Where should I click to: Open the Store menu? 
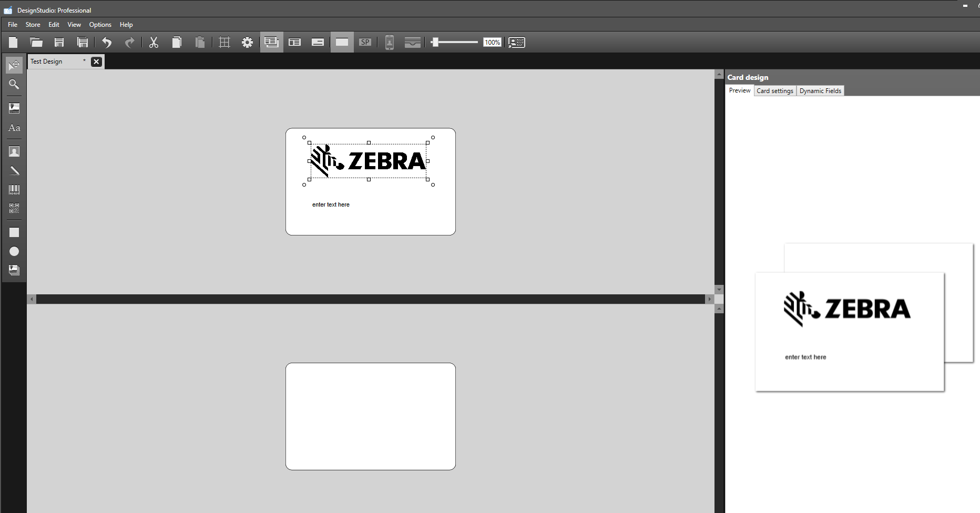pyautogui.click(x=33, y=25)
